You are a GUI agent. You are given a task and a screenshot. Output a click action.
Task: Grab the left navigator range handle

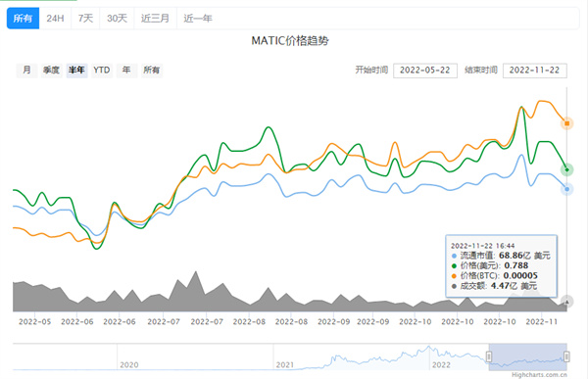(x=489, y=356)
